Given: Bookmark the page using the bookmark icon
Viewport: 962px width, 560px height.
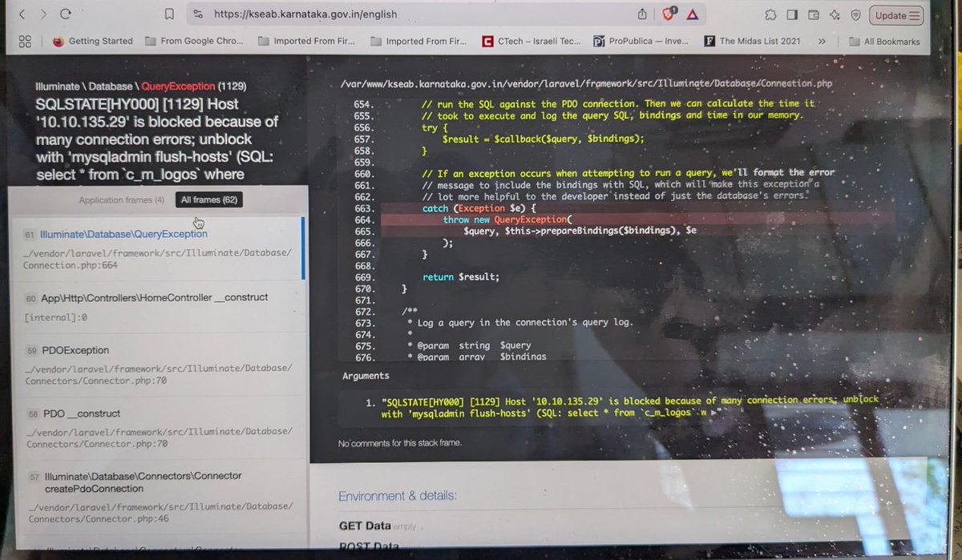Looking at the screenshot, I should [168, 14].
